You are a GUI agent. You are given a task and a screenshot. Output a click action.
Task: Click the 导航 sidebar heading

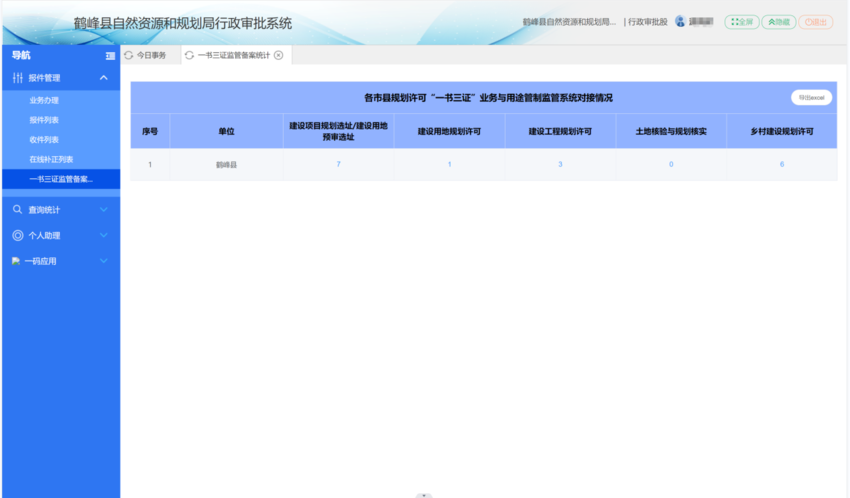point(21,55)
